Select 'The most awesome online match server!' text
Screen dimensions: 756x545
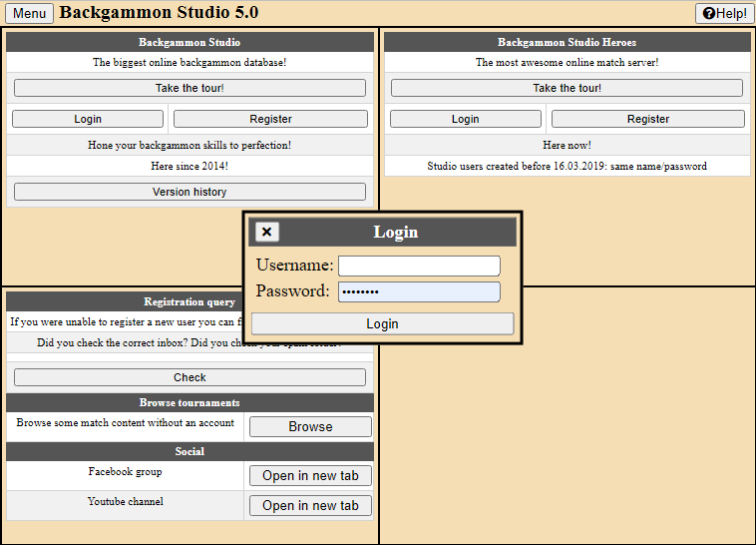point(567,62)
